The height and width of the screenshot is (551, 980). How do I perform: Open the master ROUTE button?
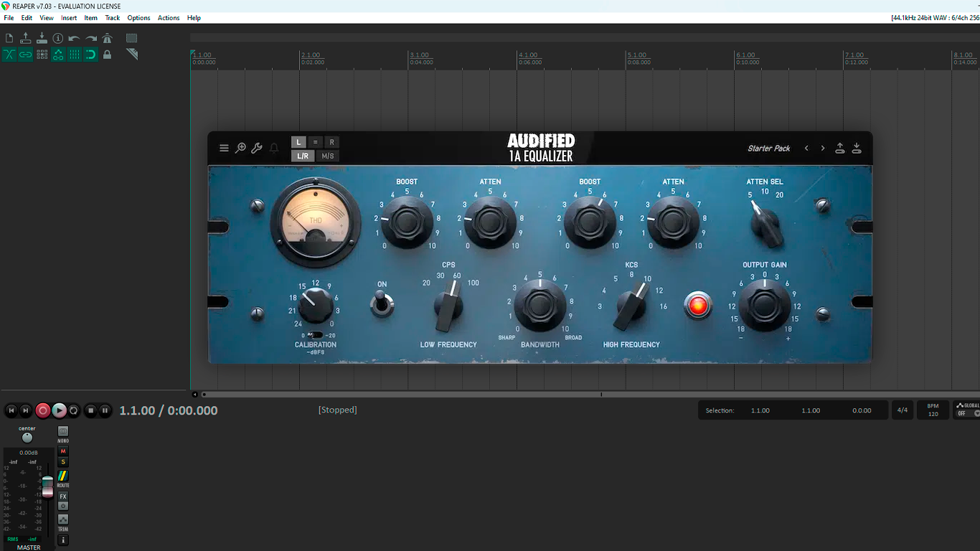point(63,477)
